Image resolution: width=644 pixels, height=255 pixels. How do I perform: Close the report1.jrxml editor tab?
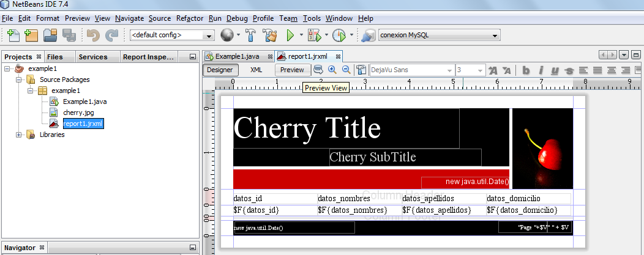tap(338, 57)
